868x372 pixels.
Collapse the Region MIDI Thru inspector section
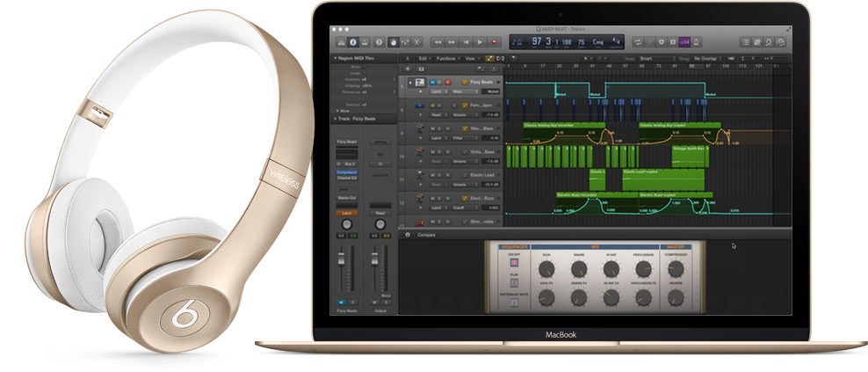(335, 58)
